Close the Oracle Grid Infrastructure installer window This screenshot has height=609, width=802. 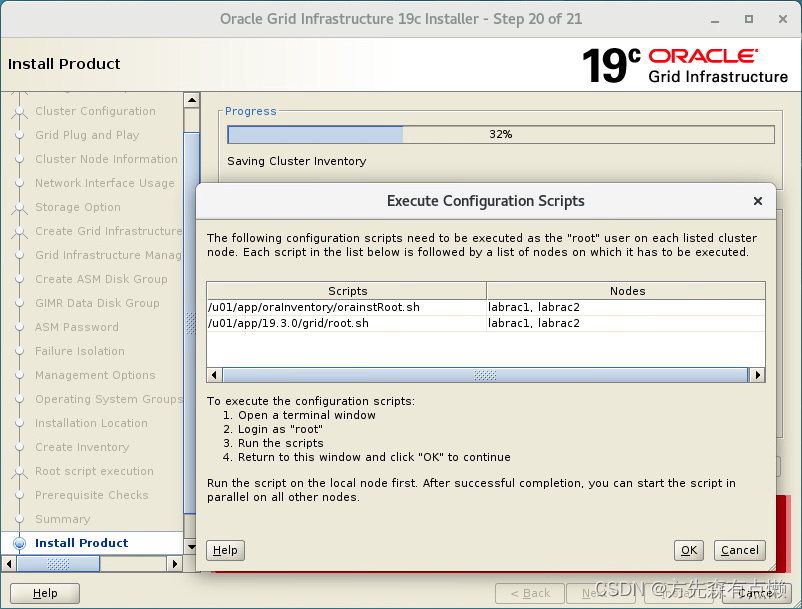pyautogui.click(x=783, y=19)
